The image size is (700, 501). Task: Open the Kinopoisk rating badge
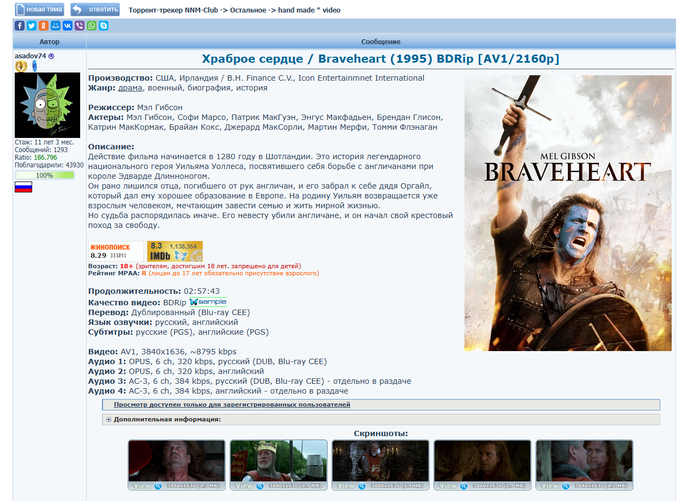pos(116,251)
